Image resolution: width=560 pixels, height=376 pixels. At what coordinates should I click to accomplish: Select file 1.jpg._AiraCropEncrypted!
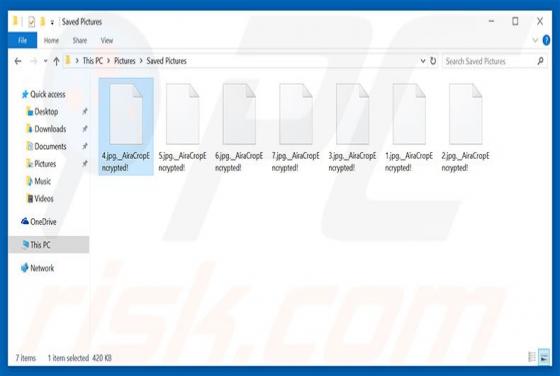click(409, 127)
